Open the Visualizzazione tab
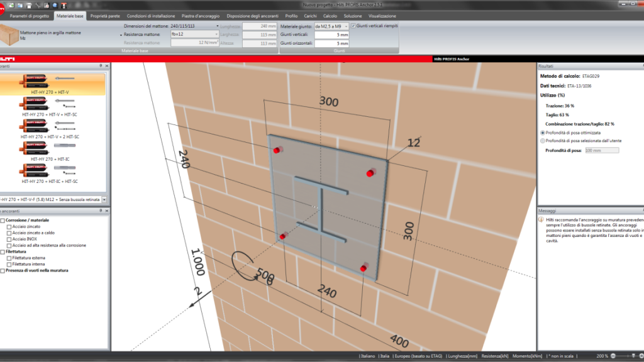This screenshot has height=362, width=644. pyautogui.click(x=382, y=16)
